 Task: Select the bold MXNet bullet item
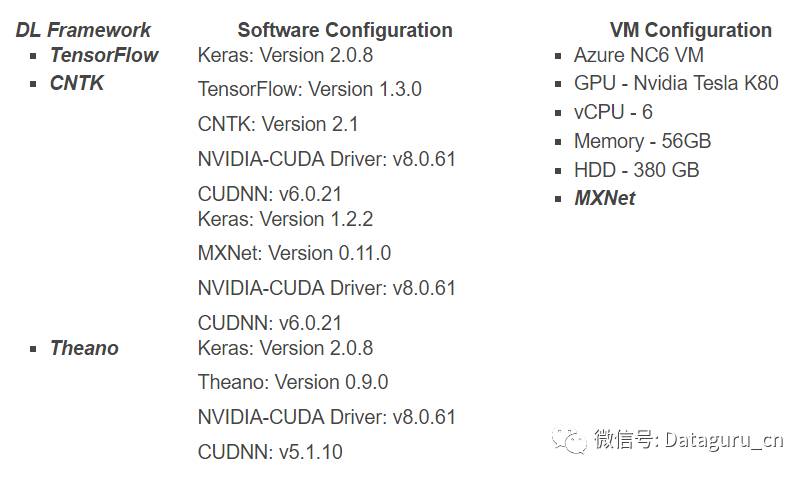coord(604,198)
